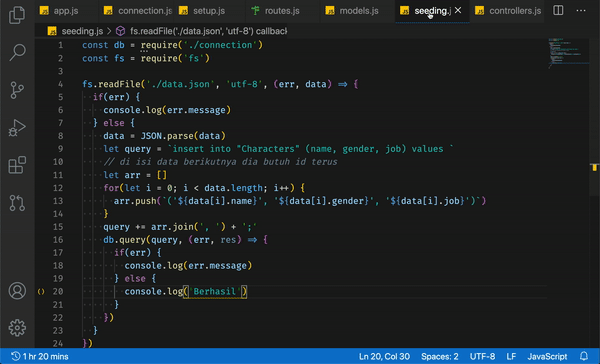Click the 'Berhasil' string on line 20
Screen dimensions: 600x364
click(x=215, y=292)
